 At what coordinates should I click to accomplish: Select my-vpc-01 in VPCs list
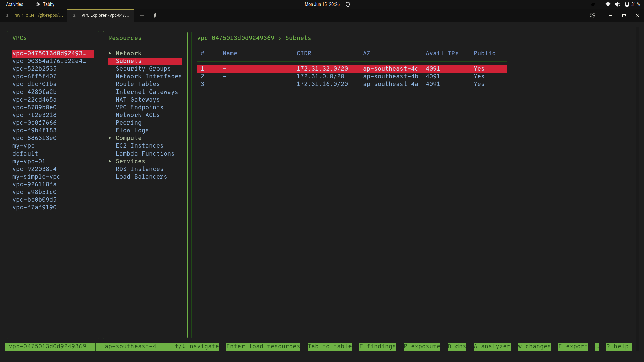coord(29,161)
